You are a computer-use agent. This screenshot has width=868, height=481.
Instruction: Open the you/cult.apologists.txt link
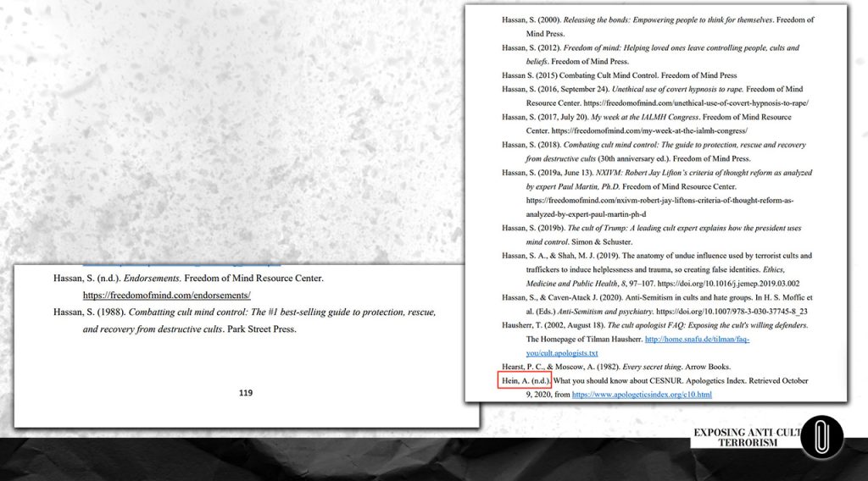coord(562,353)
